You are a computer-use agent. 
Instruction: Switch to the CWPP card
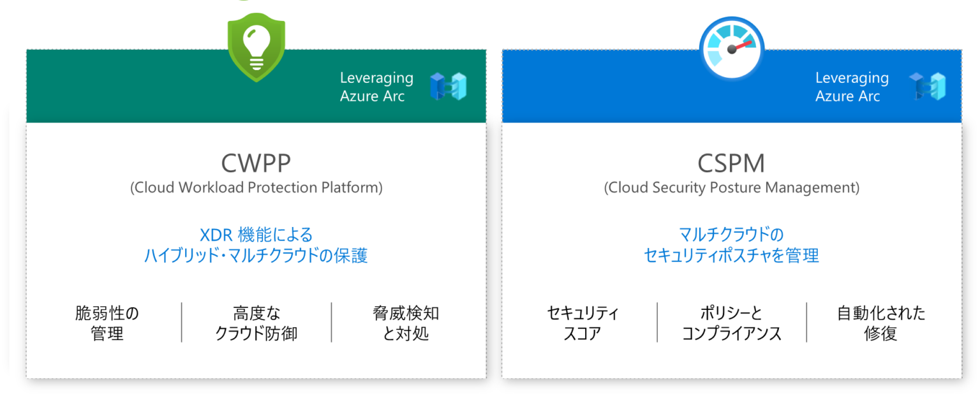point(255,163)
